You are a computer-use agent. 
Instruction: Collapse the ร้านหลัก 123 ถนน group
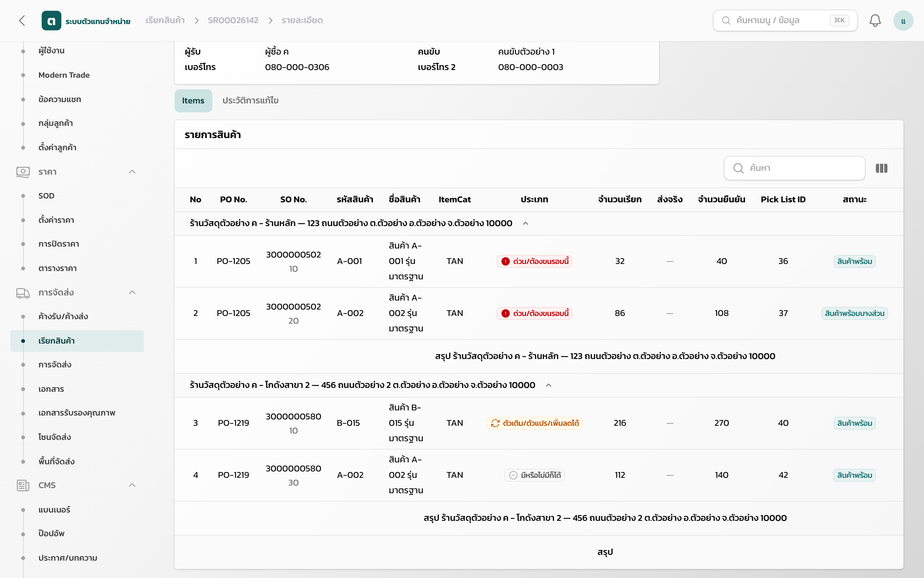(526, 223)
